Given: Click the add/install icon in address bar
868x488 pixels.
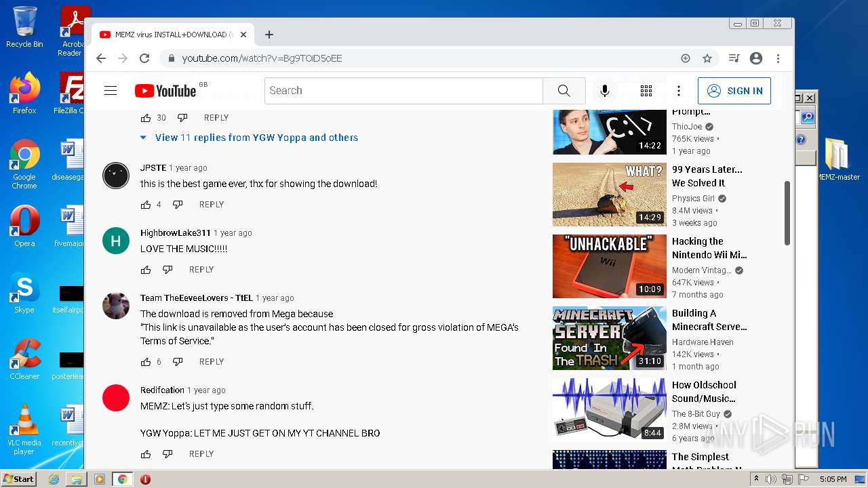Looking at the screenshot, I should tap(686, 58).
